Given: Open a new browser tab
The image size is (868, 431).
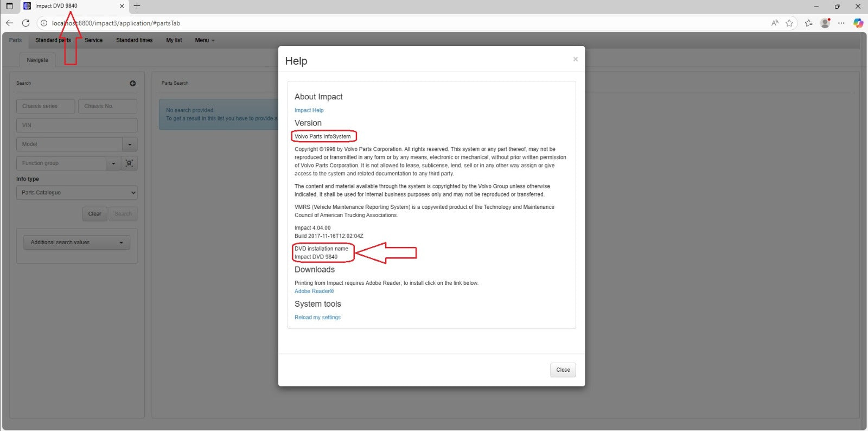Looking at the screenshot, I should coord(137,6).
